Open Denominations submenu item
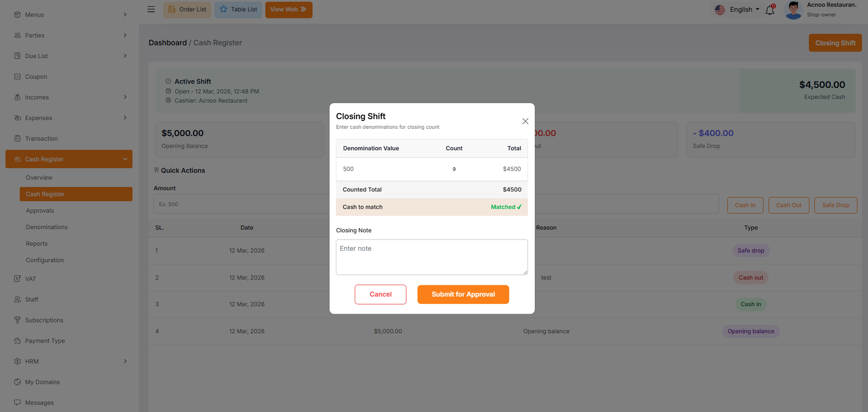The image size is (868, 412). coord(47,227)
